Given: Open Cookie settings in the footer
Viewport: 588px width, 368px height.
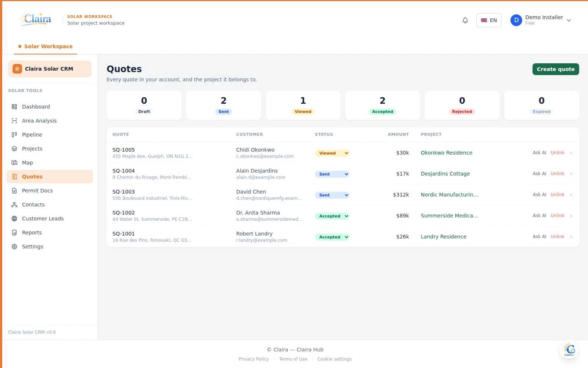Looking at the screenshot, I should (x=334, y=359).
